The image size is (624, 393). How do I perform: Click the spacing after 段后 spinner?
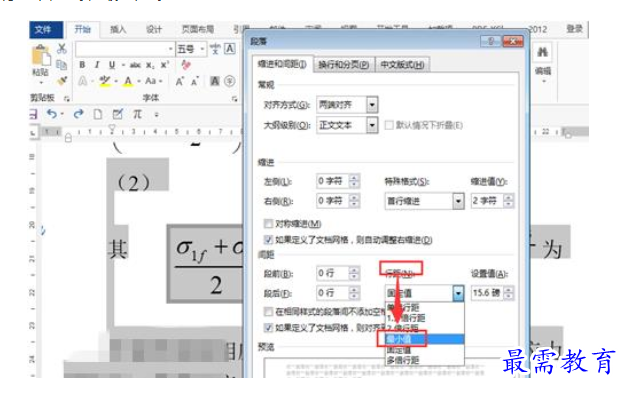(354, 293)
